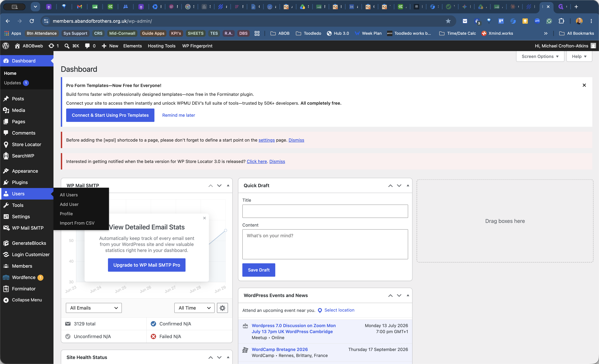Click Upgrade to WP Mail SMTP Pro

pyautogui.click(x=147, y=265)
